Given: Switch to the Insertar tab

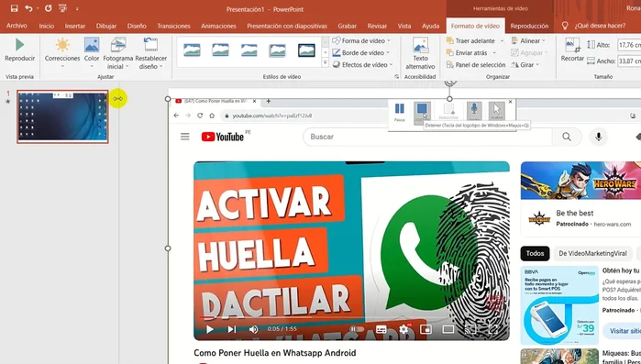Looking at the screenshot, I should tap(75, 26).
